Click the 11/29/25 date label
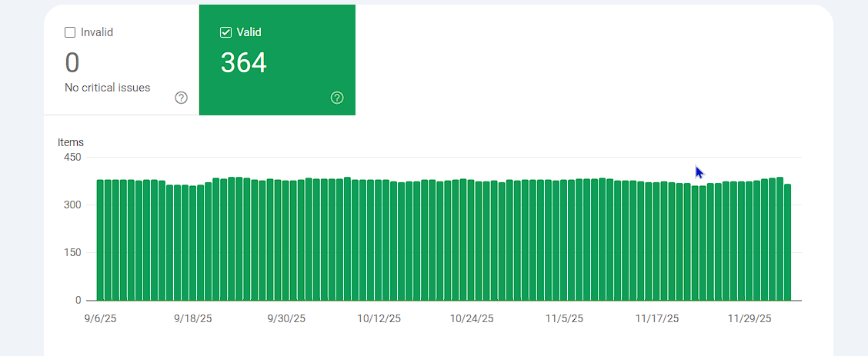 [749, 319]
